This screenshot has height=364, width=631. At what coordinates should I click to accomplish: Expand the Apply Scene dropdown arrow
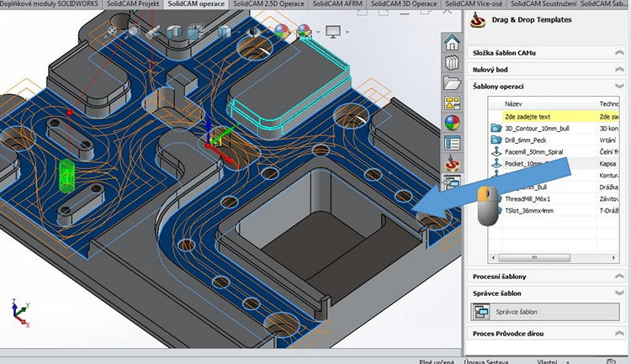[318, 32]
